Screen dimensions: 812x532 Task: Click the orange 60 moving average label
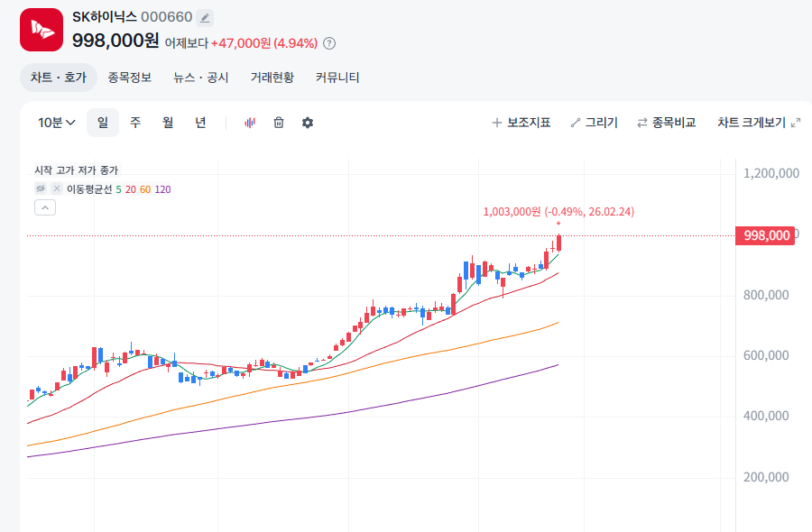point(145,189)
